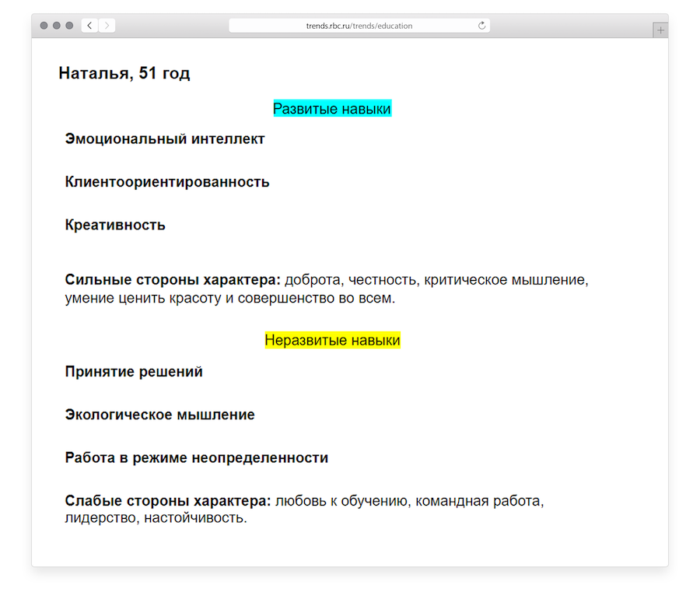Click the third maximize window dot
Screen dimensions: 700x592
pos(69,26)
